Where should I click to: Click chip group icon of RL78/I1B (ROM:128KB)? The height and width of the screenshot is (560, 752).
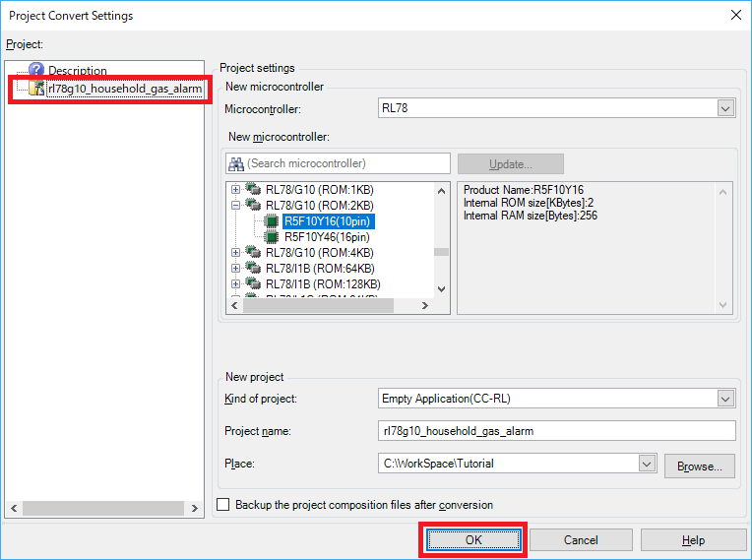(x=253, y=282)
